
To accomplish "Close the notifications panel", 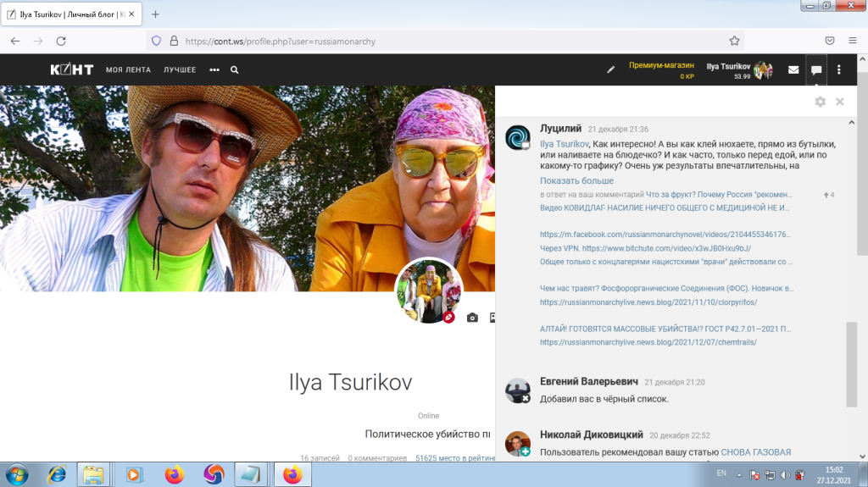I will [840, 102].
